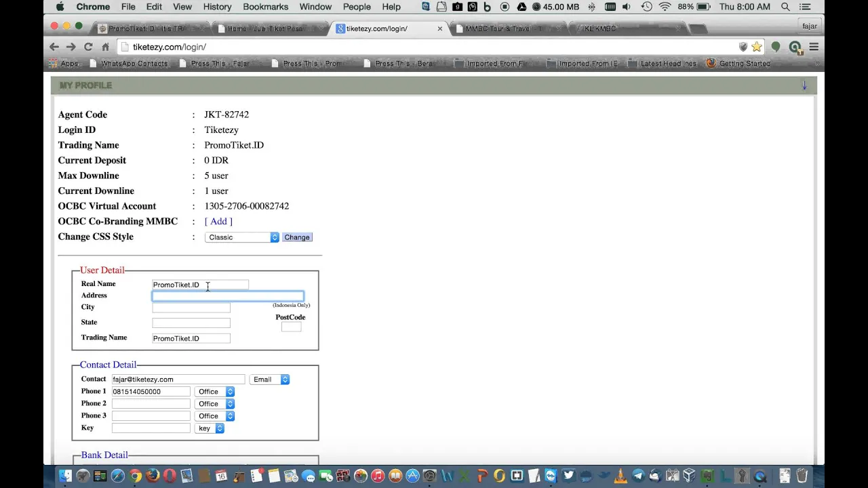Click the Contact email input field
The image size is (868, 488).
(178, 380)
